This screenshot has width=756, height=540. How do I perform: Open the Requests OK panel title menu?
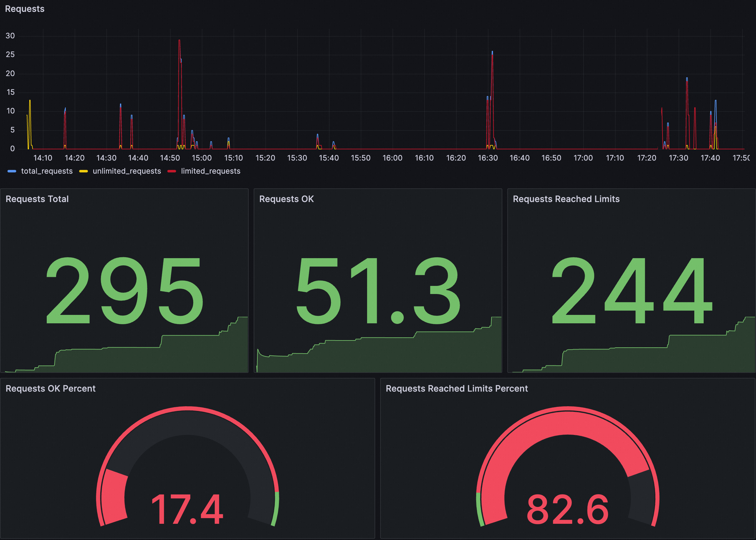point(286,199)
